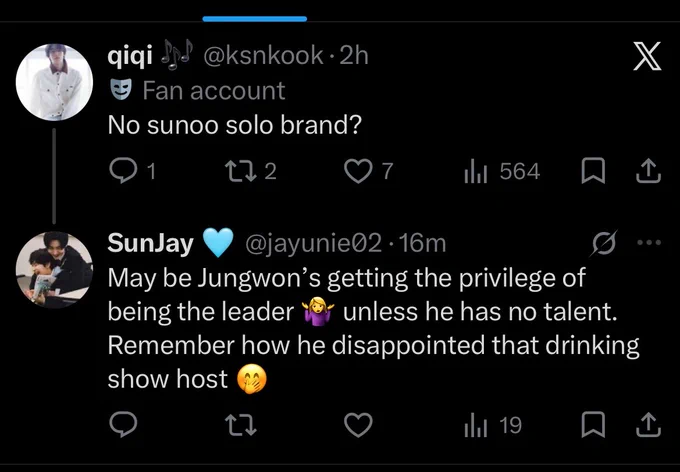
Task: Share SunJay's reply
Action: pos(648,424)
